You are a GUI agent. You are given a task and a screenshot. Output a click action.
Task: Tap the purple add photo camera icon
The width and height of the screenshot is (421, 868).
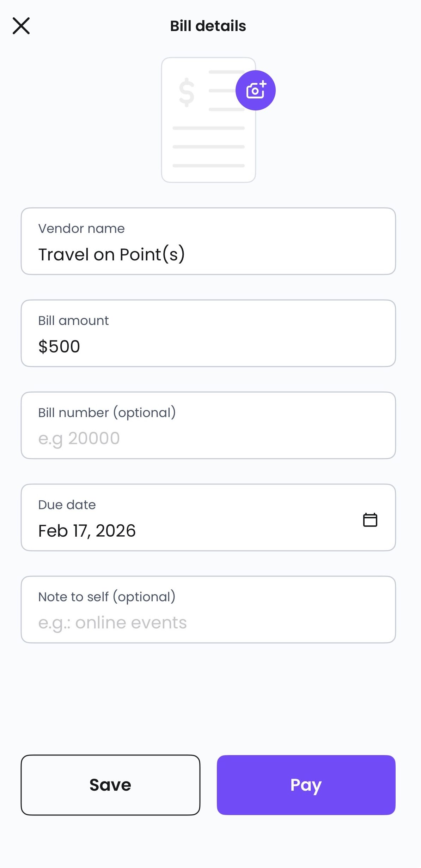pyautogui.click(x=256, y=90)
